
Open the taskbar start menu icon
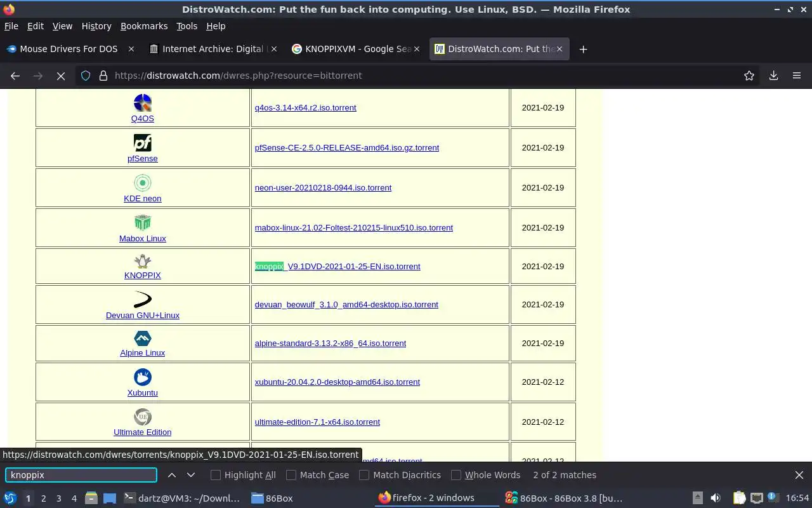pos(10,498)
